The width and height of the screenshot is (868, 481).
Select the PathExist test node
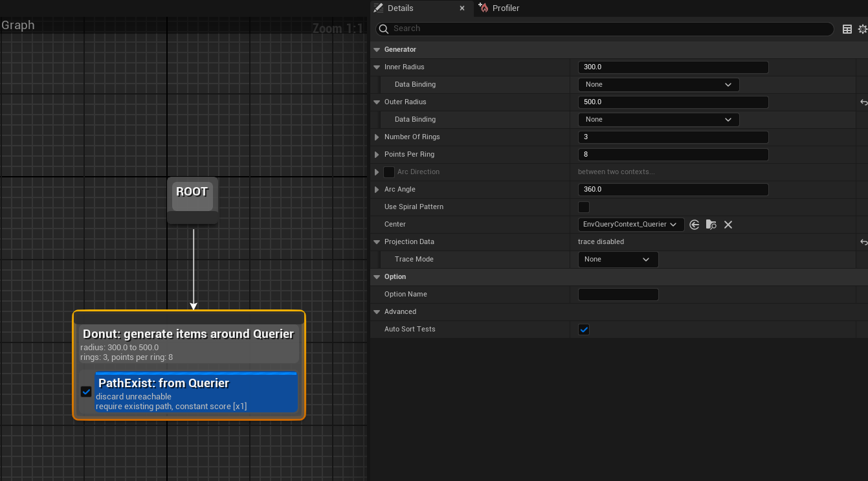pos(196,392)
